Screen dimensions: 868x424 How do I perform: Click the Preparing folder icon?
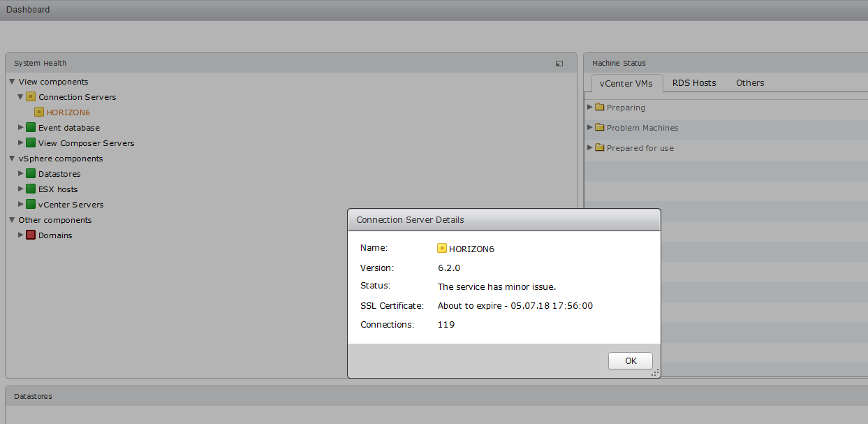coord(599,108)
